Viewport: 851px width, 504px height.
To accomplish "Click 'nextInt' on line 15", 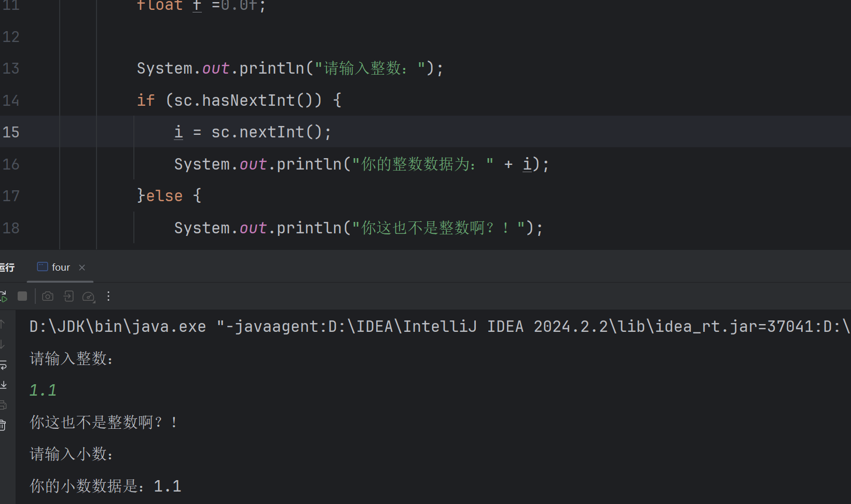I will click(272, 132).
